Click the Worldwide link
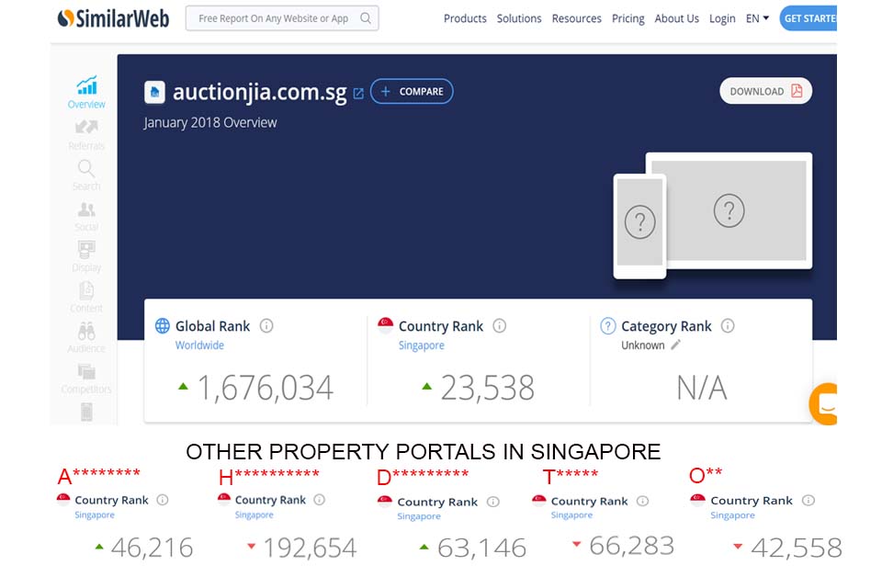Image resolution: width=882 pixels, height=588 pixels. (x=199, y=345)
